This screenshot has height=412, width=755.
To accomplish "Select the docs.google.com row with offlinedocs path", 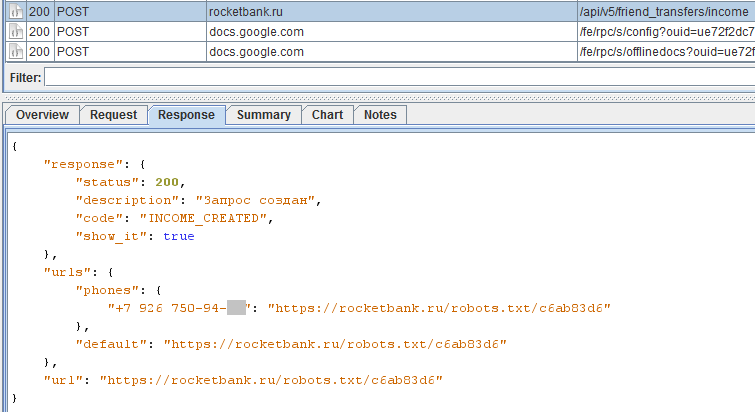I will (x=380, y=52).
